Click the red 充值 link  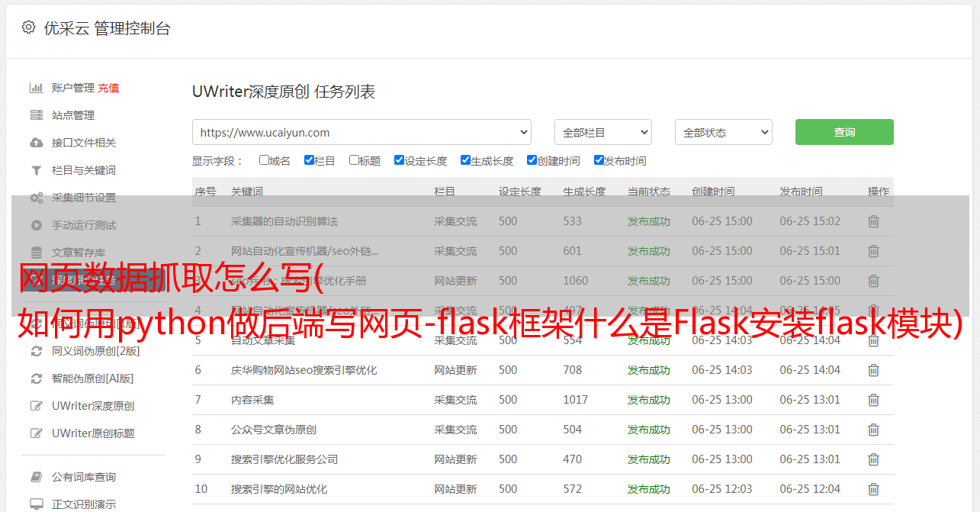[x=108, y=88]
